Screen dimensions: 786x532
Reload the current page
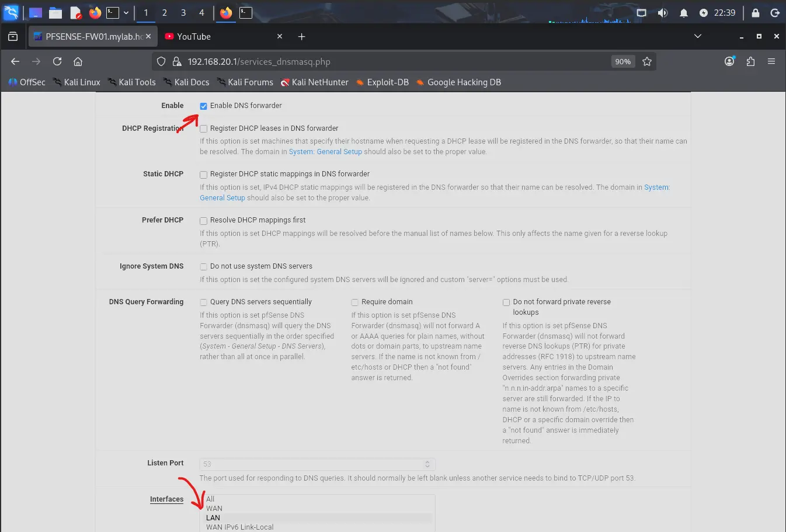pyautogui.click(x=57, y=61)
